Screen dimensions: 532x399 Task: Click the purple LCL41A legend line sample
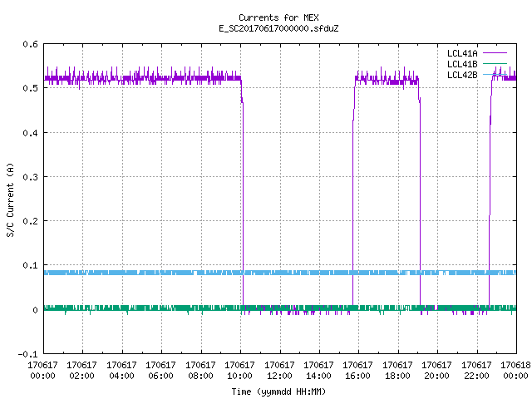tap(495, 53)
